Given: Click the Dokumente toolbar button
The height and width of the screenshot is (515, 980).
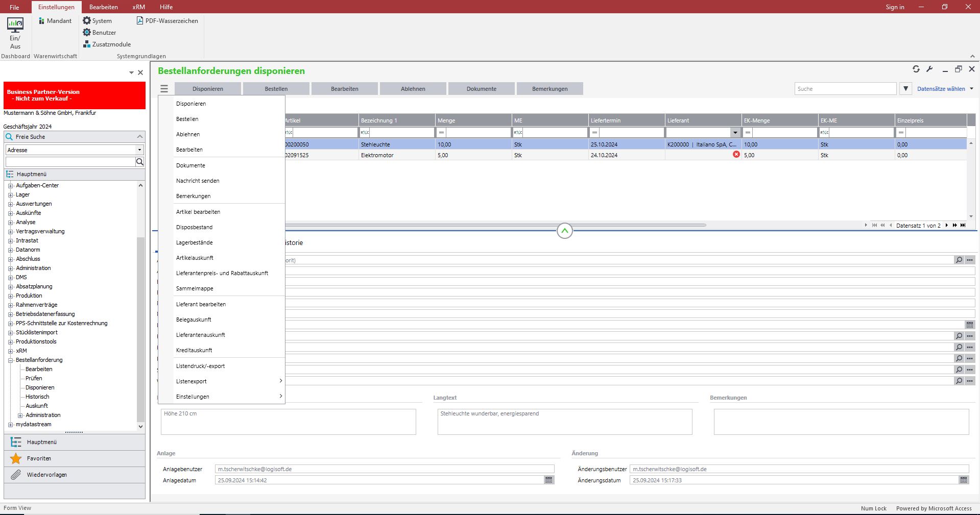Looking at the screenshot, I should tap(482, 89).
